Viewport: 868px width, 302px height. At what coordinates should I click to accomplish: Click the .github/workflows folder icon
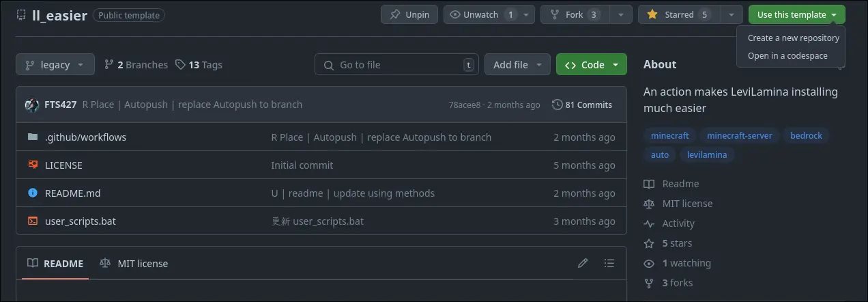click(x=33, y=137)
